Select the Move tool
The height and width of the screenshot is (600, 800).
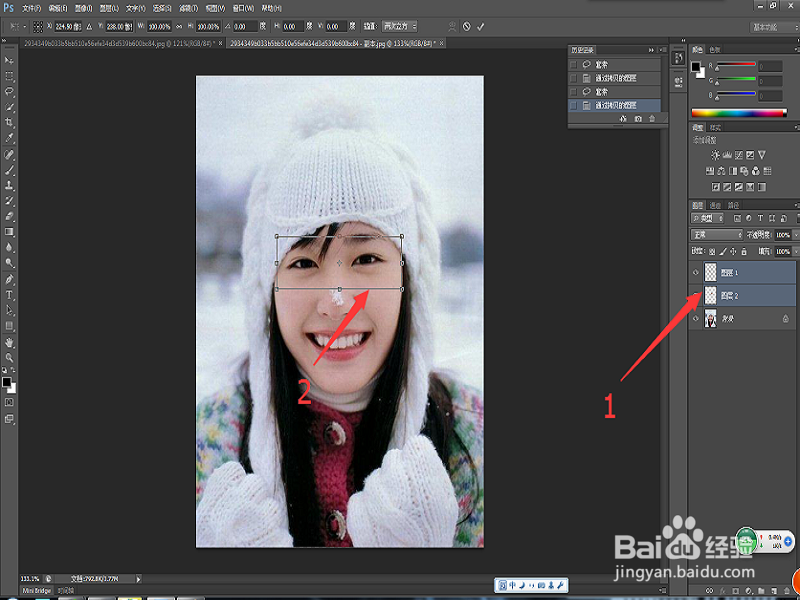pyautogui.click(x=9, y=60)
